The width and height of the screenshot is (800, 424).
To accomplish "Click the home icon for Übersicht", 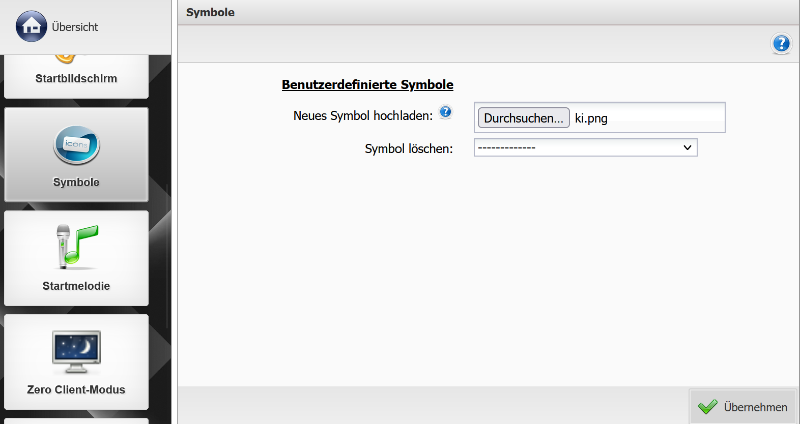I will [32, 26].
